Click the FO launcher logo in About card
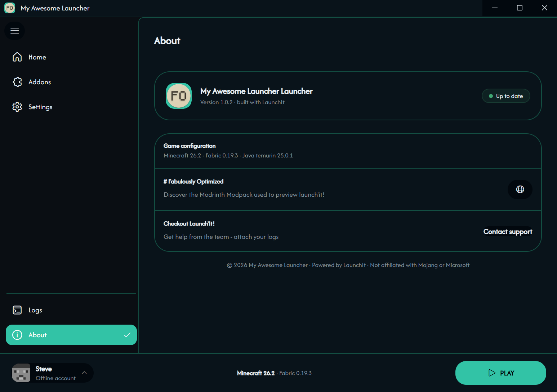 click(x=179, y=96)
